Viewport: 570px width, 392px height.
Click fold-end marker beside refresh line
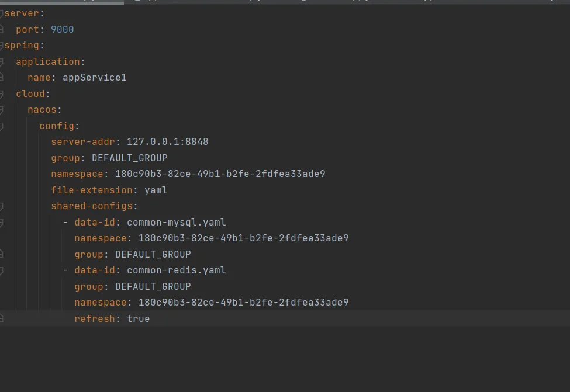pyautogui.click(x=2, y=318)
